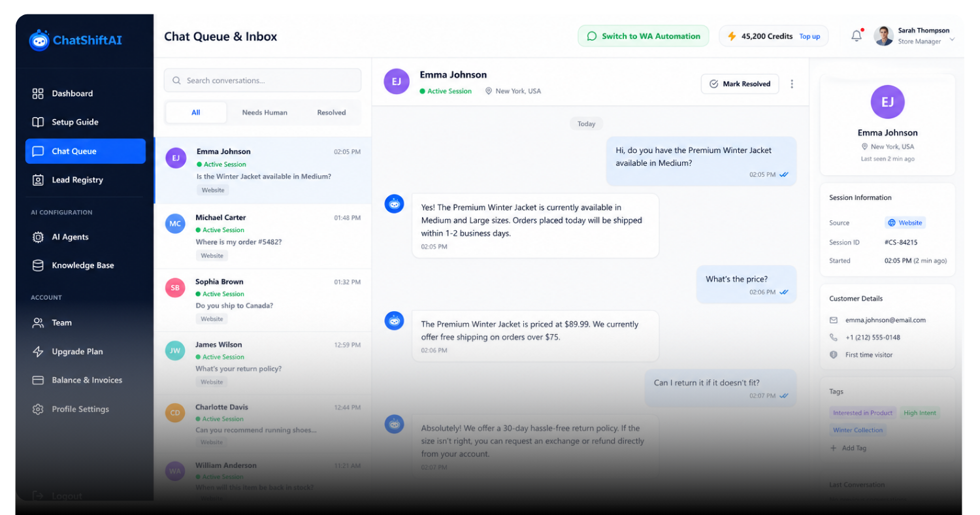Switch to the Needs Human tab
This screenshot has height=515, width=980.
tap(265, 112)
